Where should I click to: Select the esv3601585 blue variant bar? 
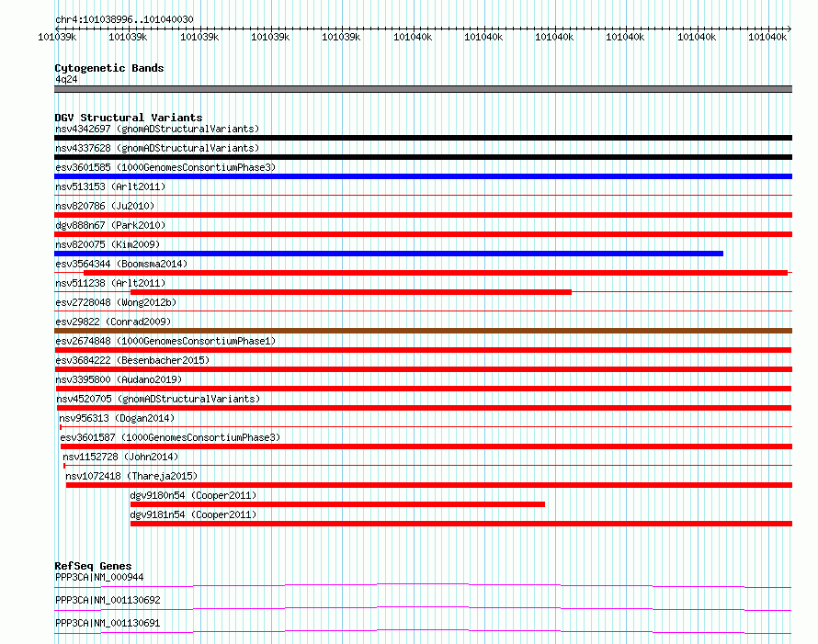coord(423,176)
